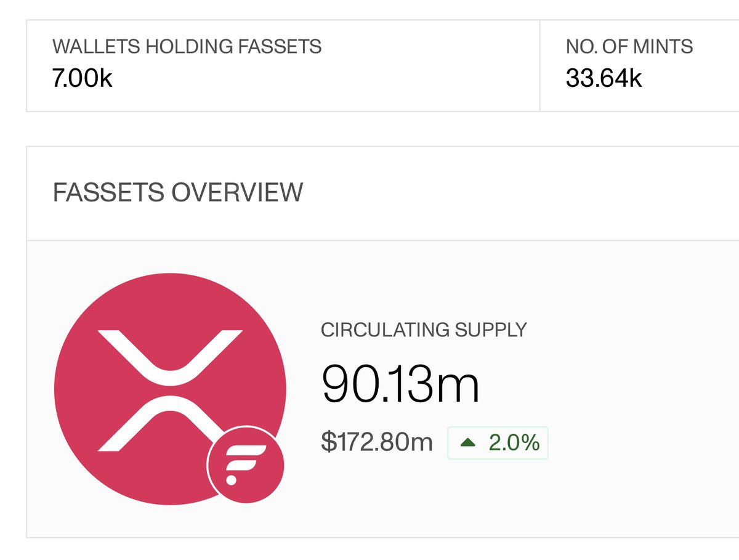
Task: Click the Wallets Holding FAssets label
Action: click(x=187, y=46)
